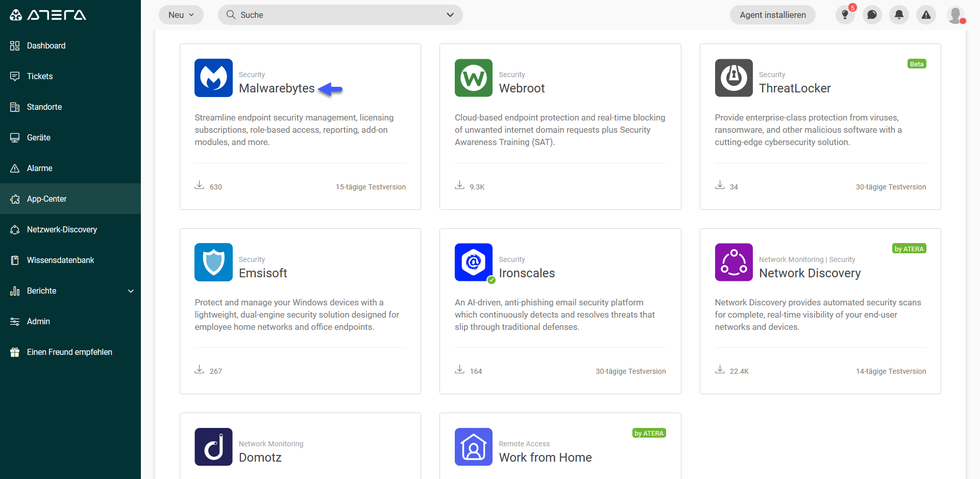Open the lightbulb tips icon with badge
980x479 pixels.
click(845, 15)
